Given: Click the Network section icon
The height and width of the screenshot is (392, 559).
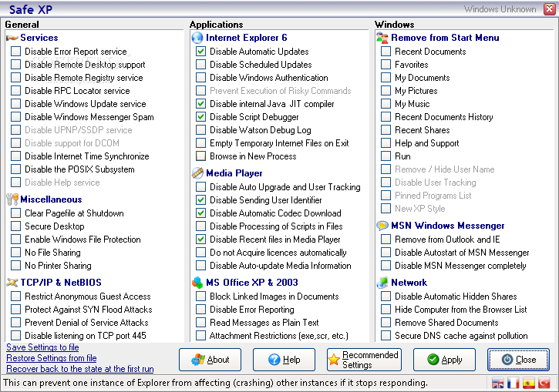Looking at the screenshot, I should (382, 283).
